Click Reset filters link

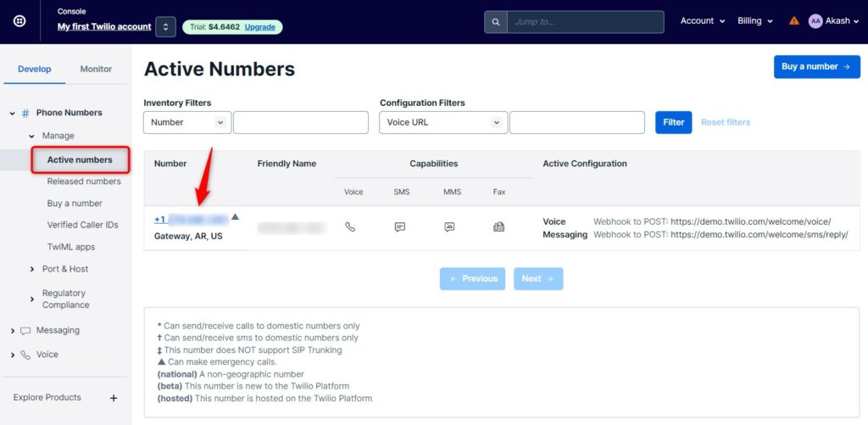(726, 122)
